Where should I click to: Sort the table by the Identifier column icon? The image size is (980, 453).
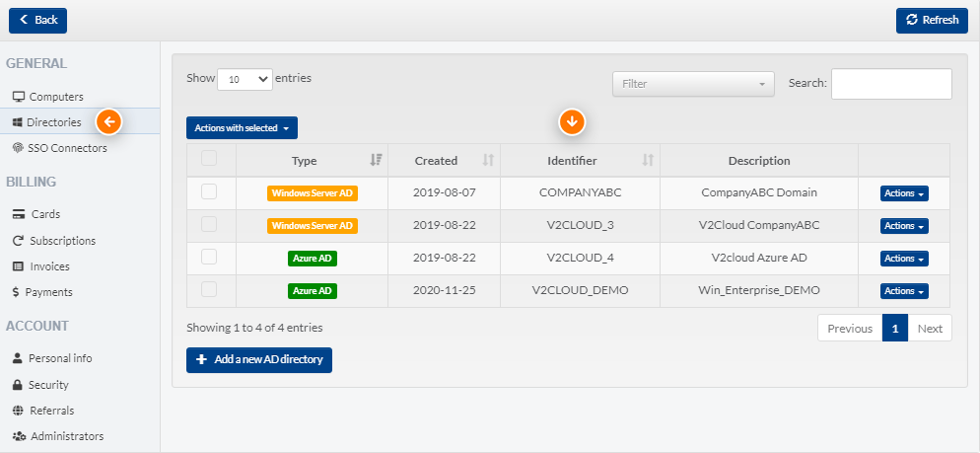[648, 160]
